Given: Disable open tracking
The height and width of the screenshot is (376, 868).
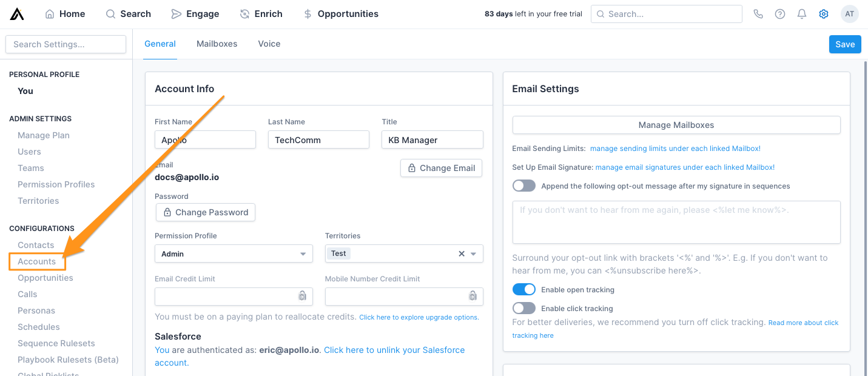Looking at the screenshot, I should pyautogui.click(x=523, y=289).
